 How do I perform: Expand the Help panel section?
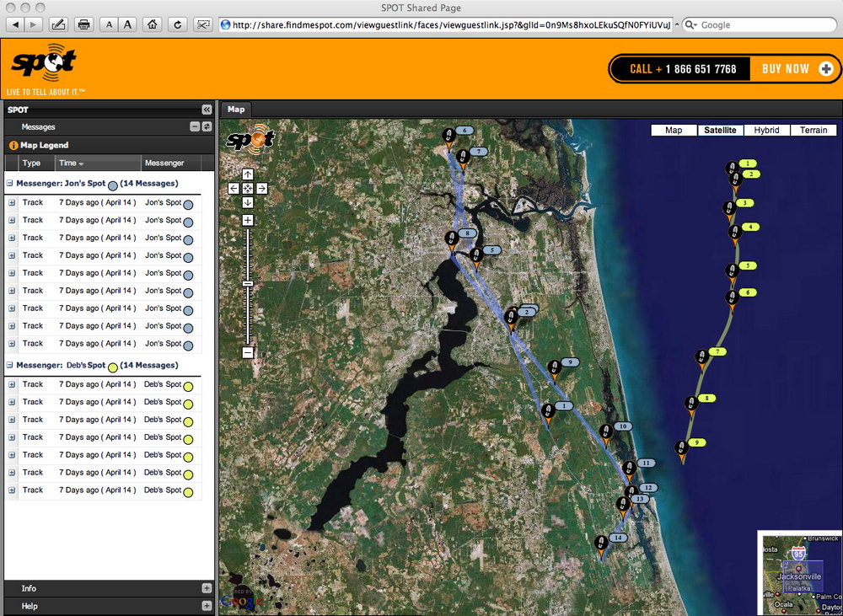click(x=207, y=606)
